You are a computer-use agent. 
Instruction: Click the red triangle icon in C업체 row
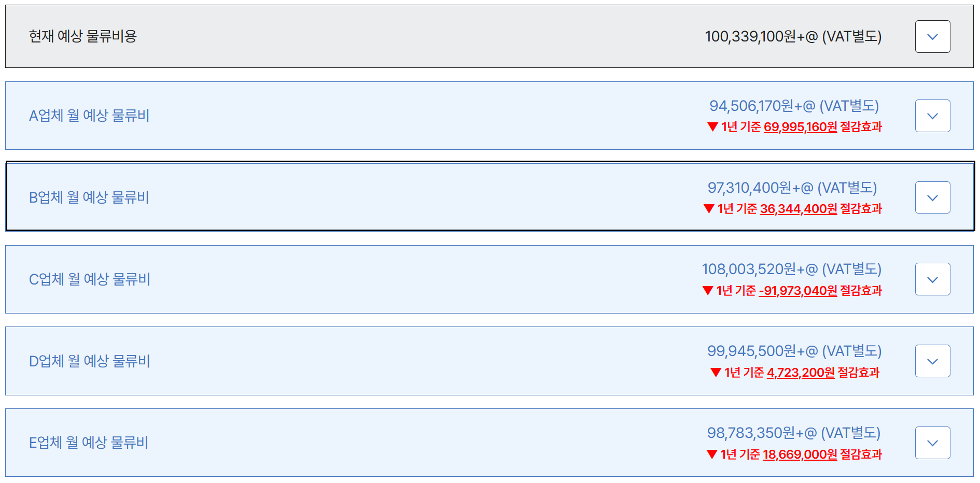pos(708,291)
